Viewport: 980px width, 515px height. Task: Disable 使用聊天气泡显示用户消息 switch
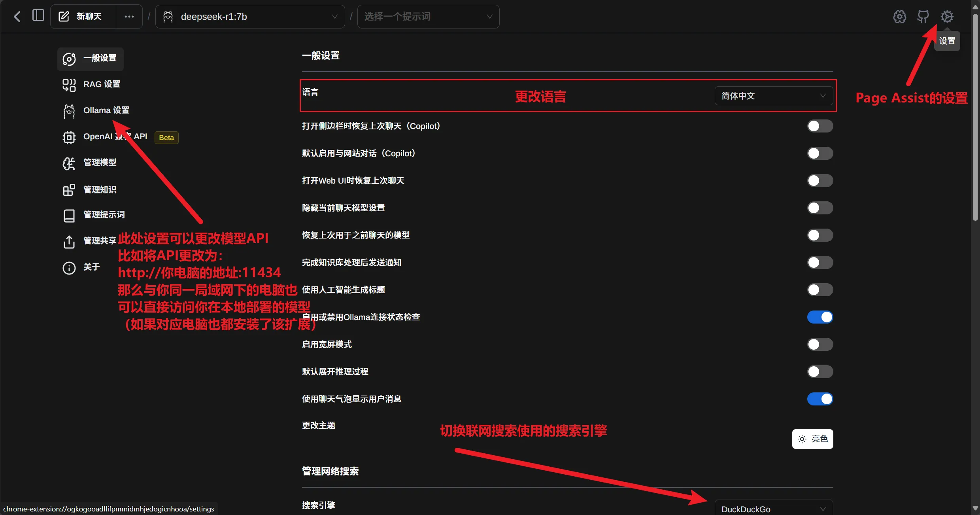pyautogui.click(x=820, y=399)
